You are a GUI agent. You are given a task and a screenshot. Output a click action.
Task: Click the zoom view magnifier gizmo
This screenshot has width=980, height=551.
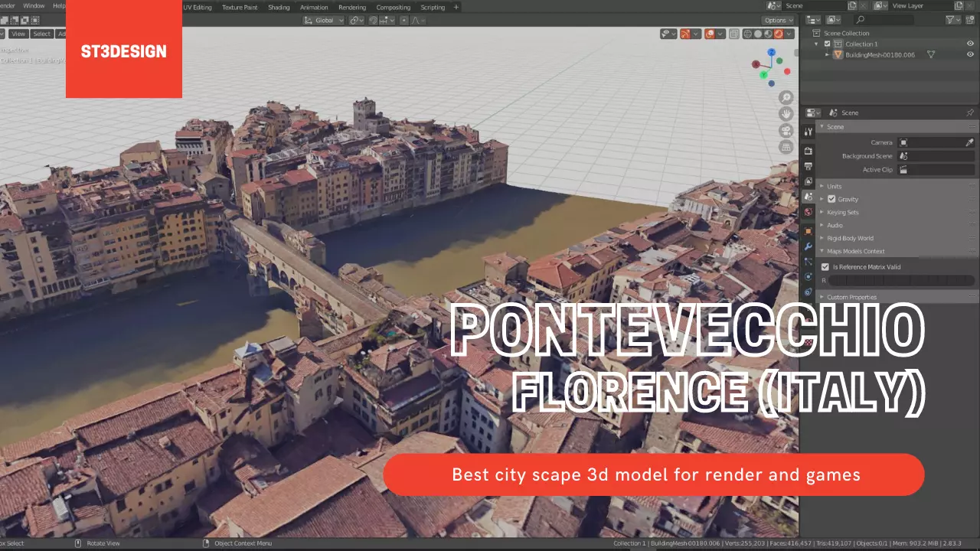click(786, 97)
